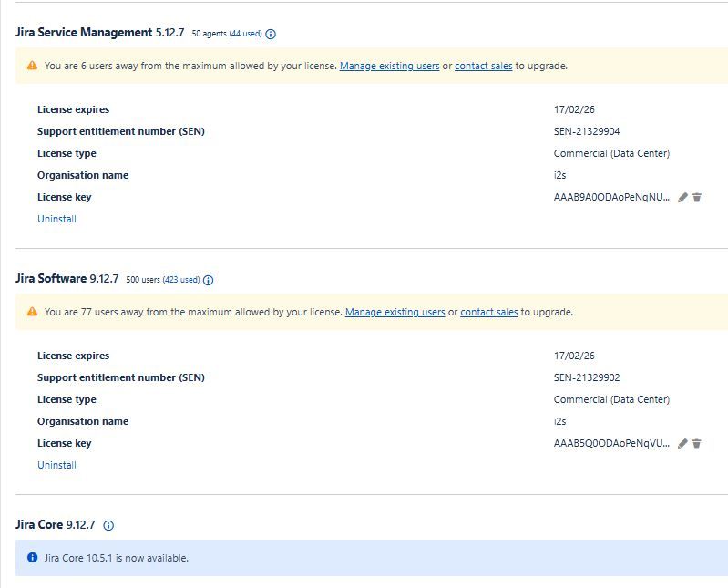This screenshot has height=588, width=728.
Task: Open Manage existing users link for Service Management
Action: pyautogui.click(x=390, y=66)
